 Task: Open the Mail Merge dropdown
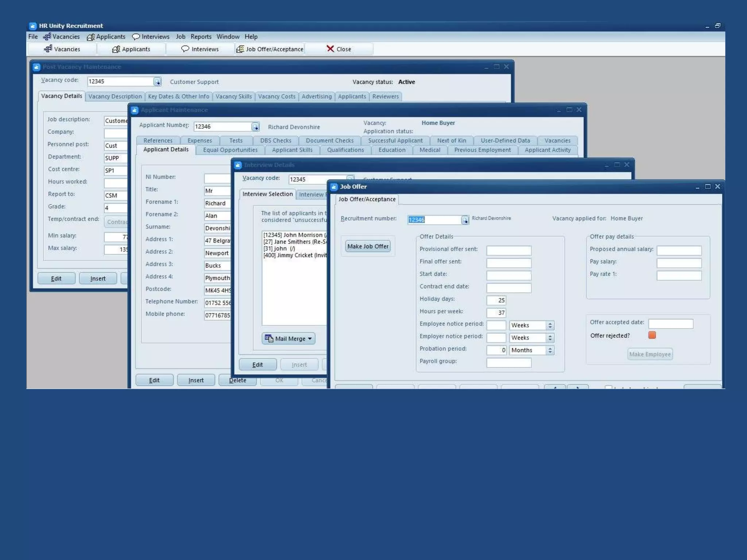(289, 338)
